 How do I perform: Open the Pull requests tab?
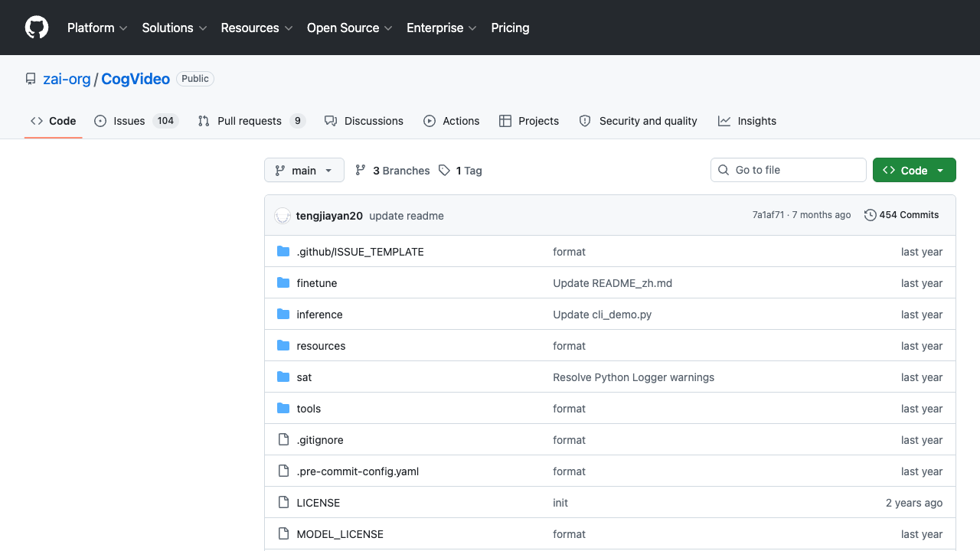(252, 121)
